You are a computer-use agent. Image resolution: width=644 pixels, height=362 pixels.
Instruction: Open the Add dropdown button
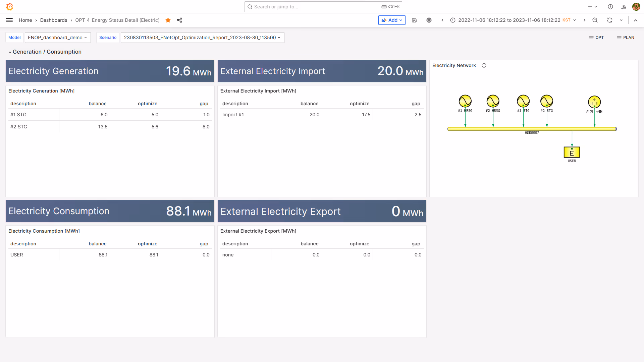tap(392, 20)
